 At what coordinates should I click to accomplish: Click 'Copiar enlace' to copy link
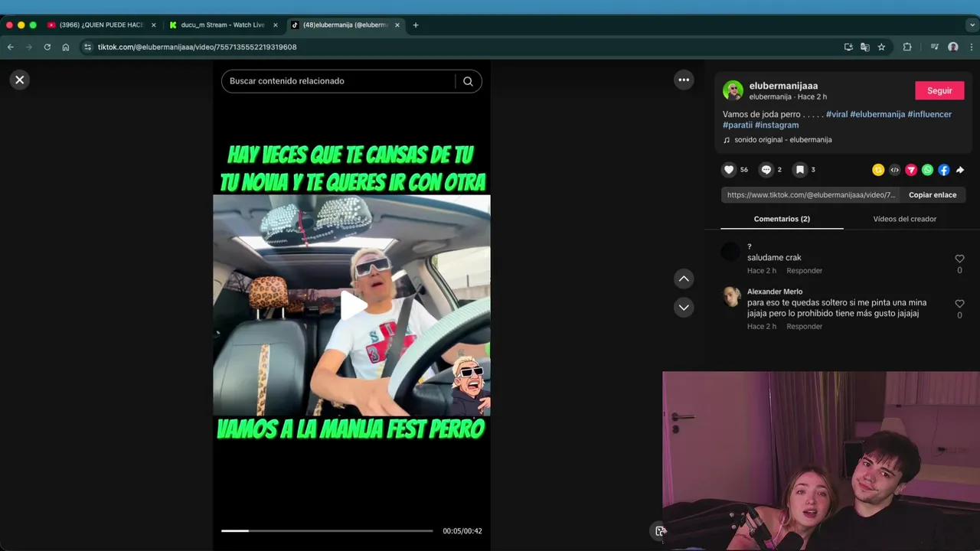(x=933, y=195)
